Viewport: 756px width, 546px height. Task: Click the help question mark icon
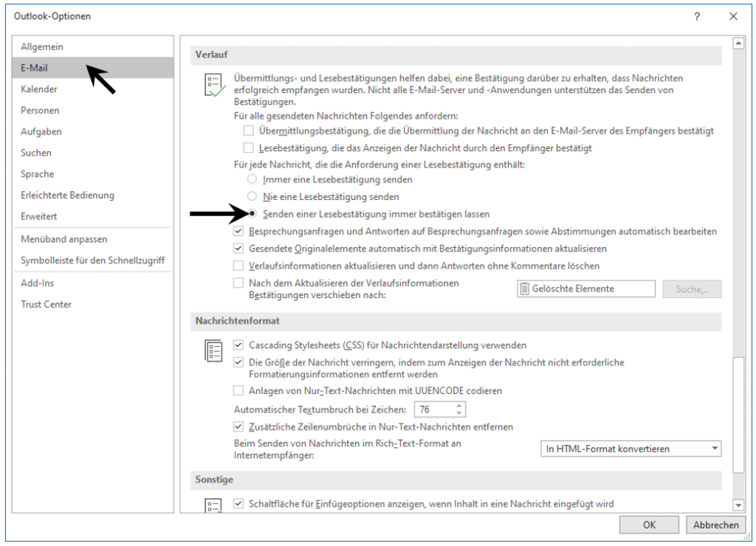point(697,16)
